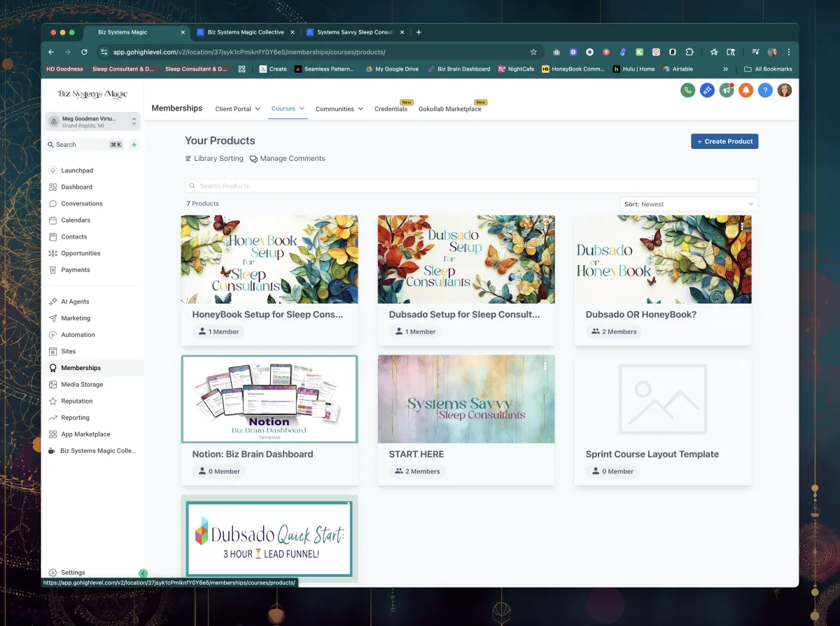Expand the Courses menu
Image resolution: width=840 pixels, height=626 pixels.
click(288, 108)
